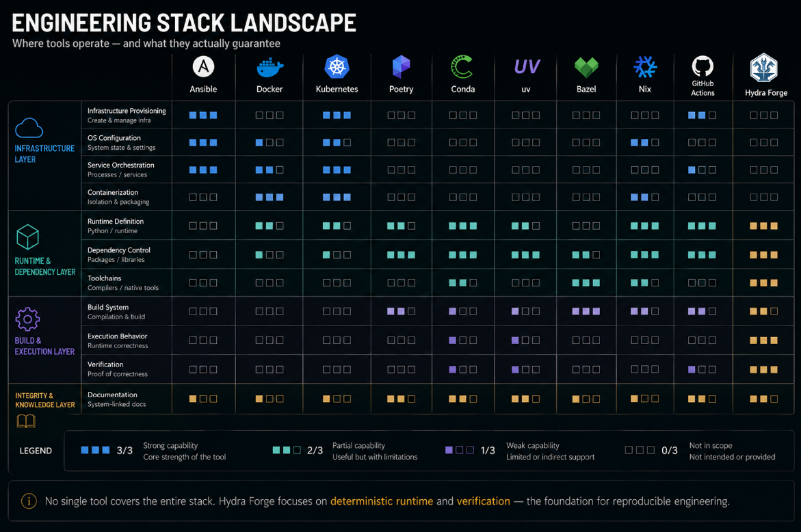
Task: Click uv's Execution Behavior rating squares
Action: 525,341
